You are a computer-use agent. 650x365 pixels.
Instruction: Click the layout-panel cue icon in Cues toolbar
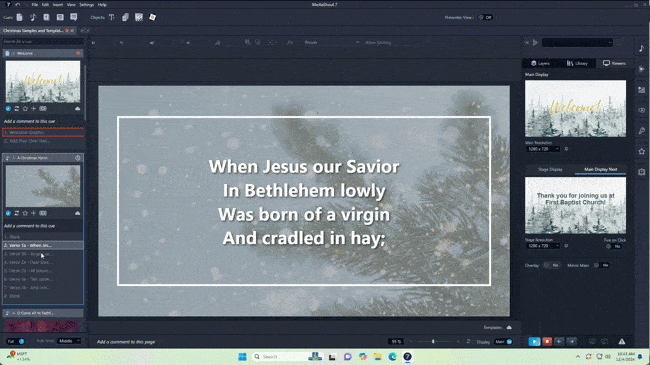[x=60, y=17]
